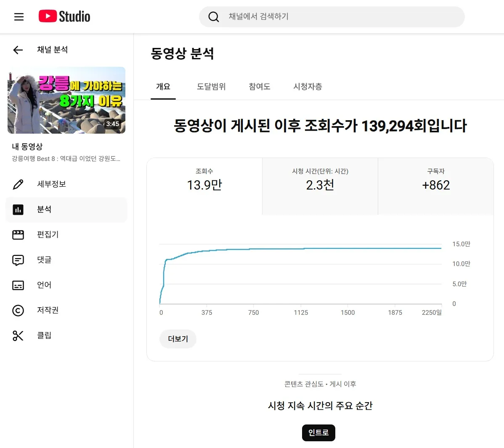Click the bar chart 분석 icon
504x448 pixels.
(18, 209)
